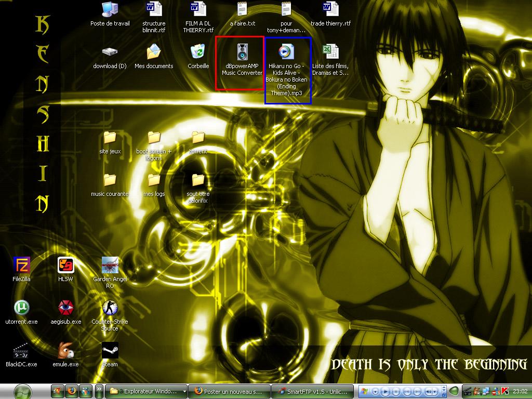Viewport: 532px width, 399px height.
Task: Open the media player quick access dropdown
Action: [376, 392]
